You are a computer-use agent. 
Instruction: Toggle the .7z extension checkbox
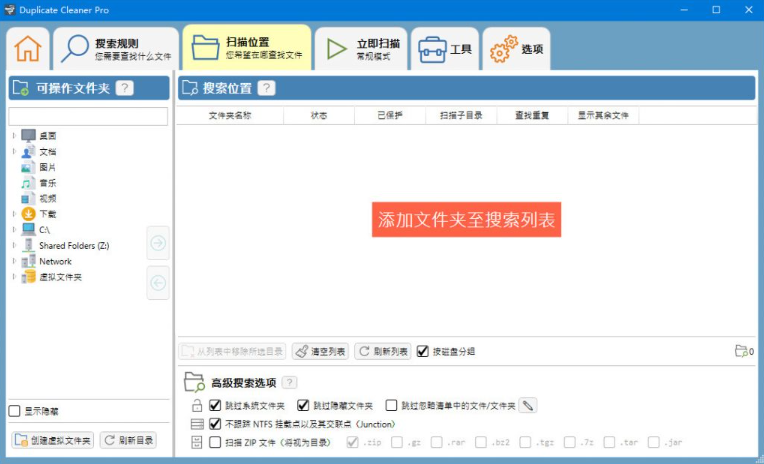tap(570, 442)
